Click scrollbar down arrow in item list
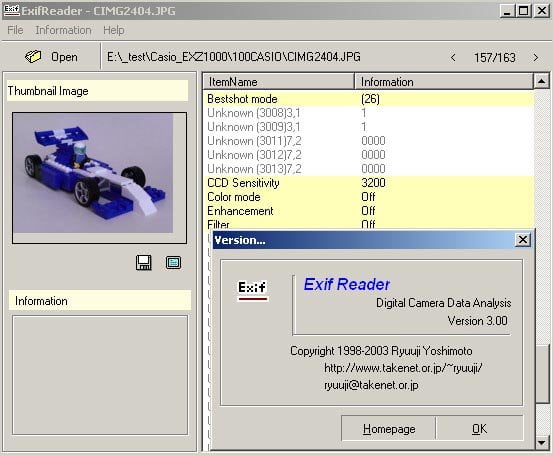The height and width of the screenshot is (455, 553). tap(541, 442)
